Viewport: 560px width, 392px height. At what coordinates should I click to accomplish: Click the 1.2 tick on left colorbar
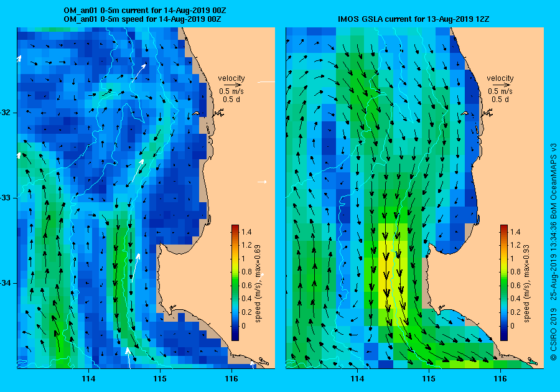click(x=246, y=245)
